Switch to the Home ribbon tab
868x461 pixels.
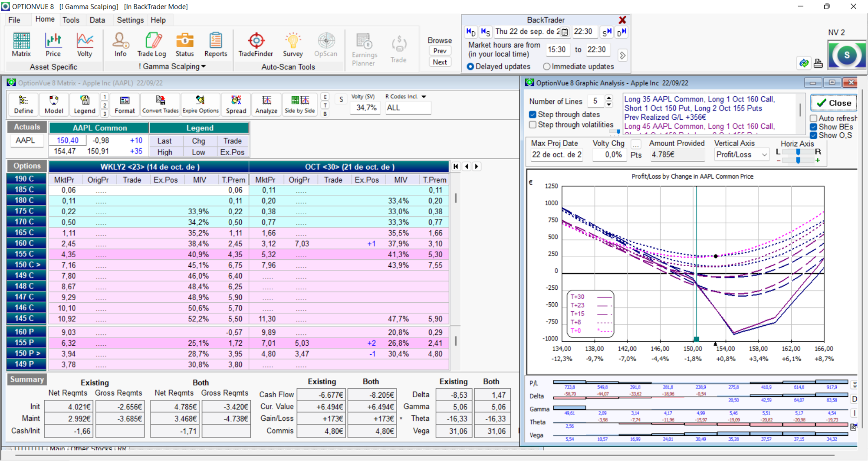point(45,20)
